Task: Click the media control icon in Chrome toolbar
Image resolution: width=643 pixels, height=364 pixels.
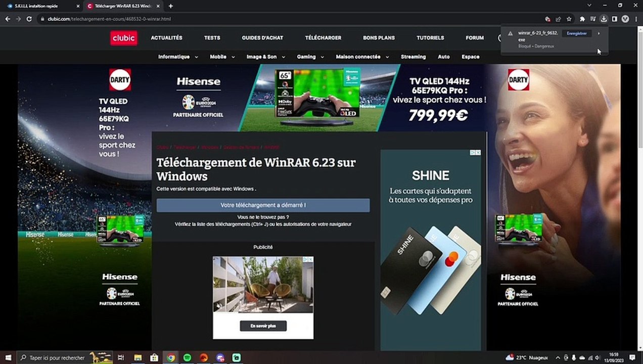Action: [593, 19]
